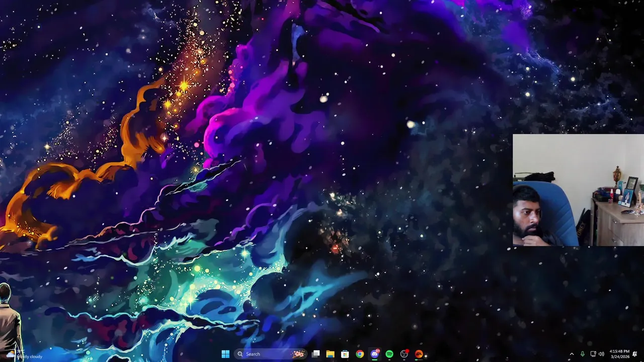644x362 pixels.
Task: Open the Windows Start menu
Action: click(225, 354)
